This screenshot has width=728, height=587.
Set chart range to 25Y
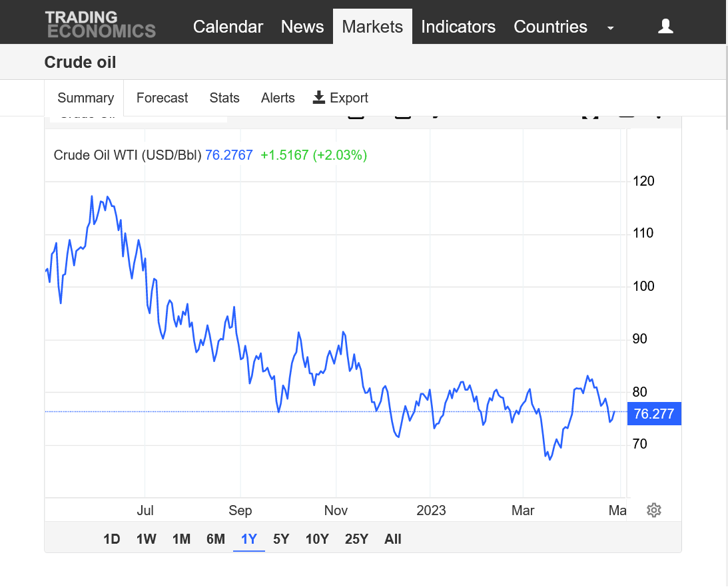click(356, 538)
